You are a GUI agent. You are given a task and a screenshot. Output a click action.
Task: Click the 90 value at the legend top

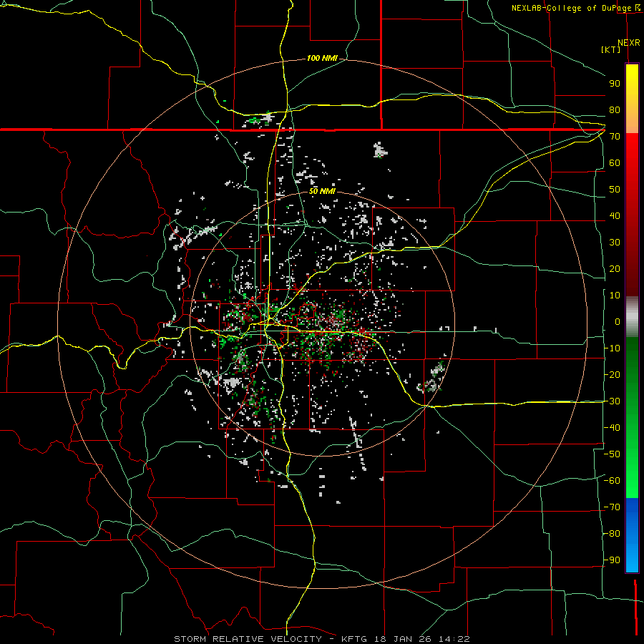pyautogui.click(x=615, y=84)
